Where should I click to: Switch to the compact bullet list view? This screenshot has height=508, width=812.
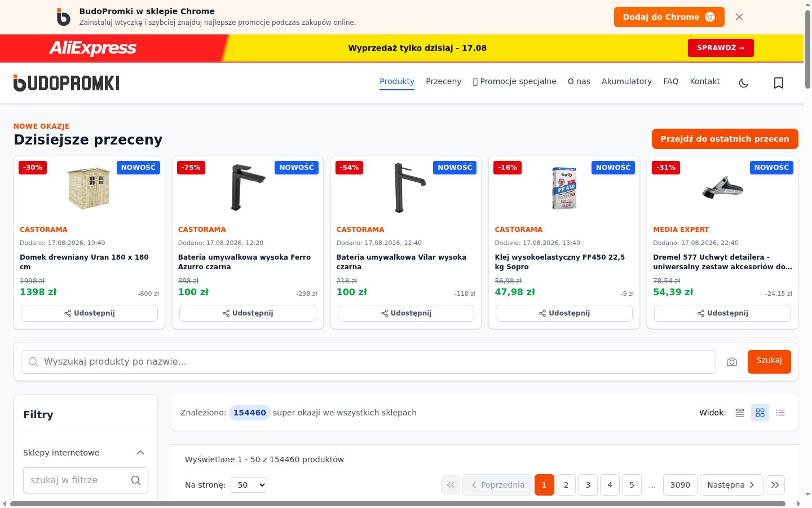[x=780, y=413]
